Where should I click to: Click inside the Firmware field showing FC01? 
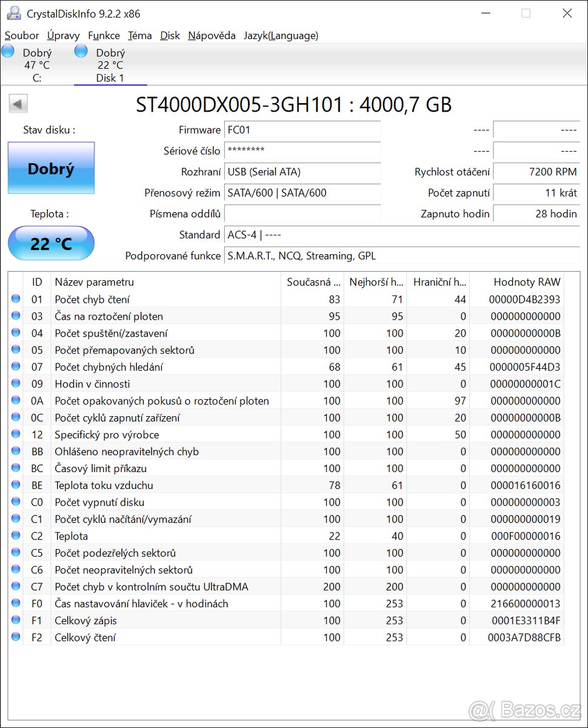(x=302, y=130)
